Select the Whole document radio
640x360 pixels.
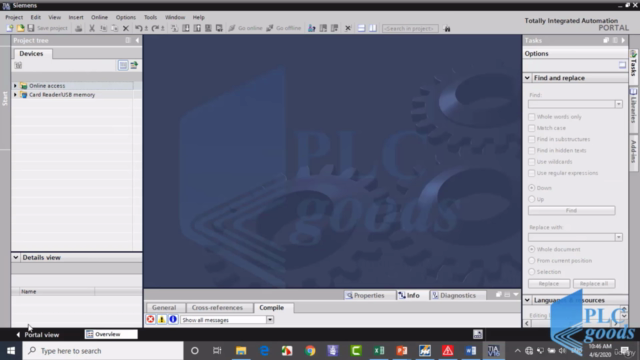[x=531, y=249]
